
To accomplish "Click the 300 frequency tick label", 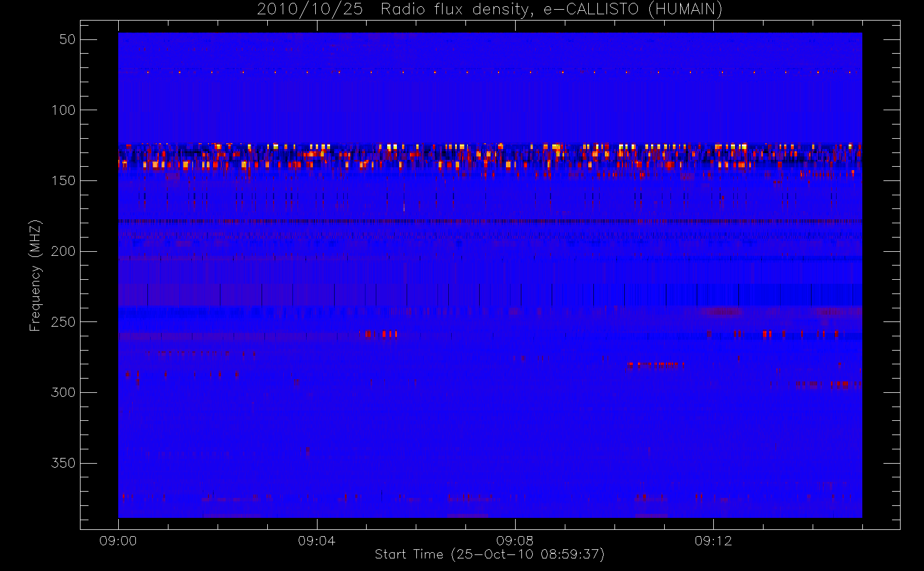I will [x=63, y=393].
